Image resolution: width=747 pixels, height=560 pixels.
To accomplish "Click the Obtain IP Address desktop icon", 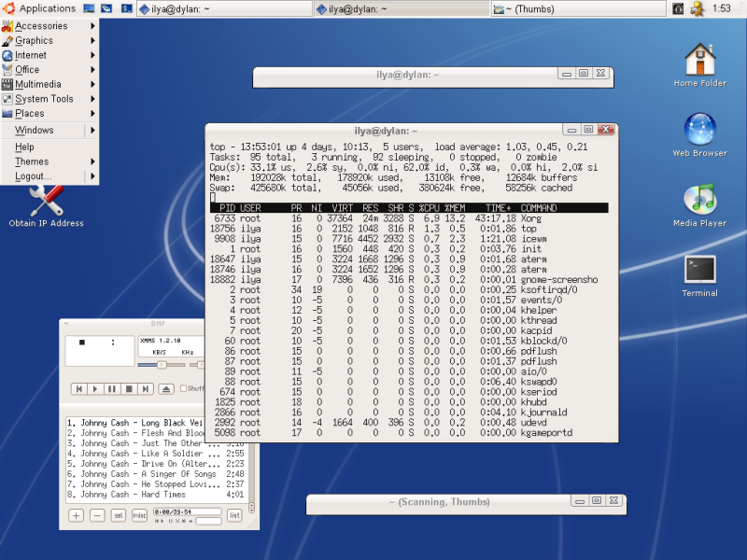I will (46, 206).
